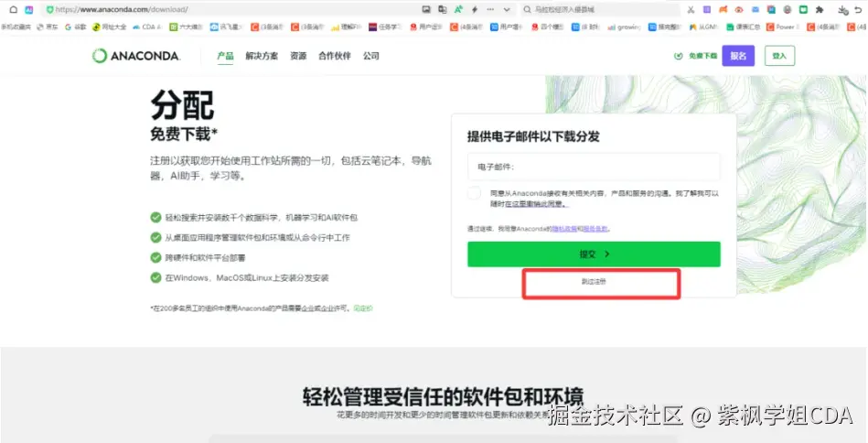Click the scissors screenshot icon
This screenshot has height=443, width=868.
click(691, 9)
